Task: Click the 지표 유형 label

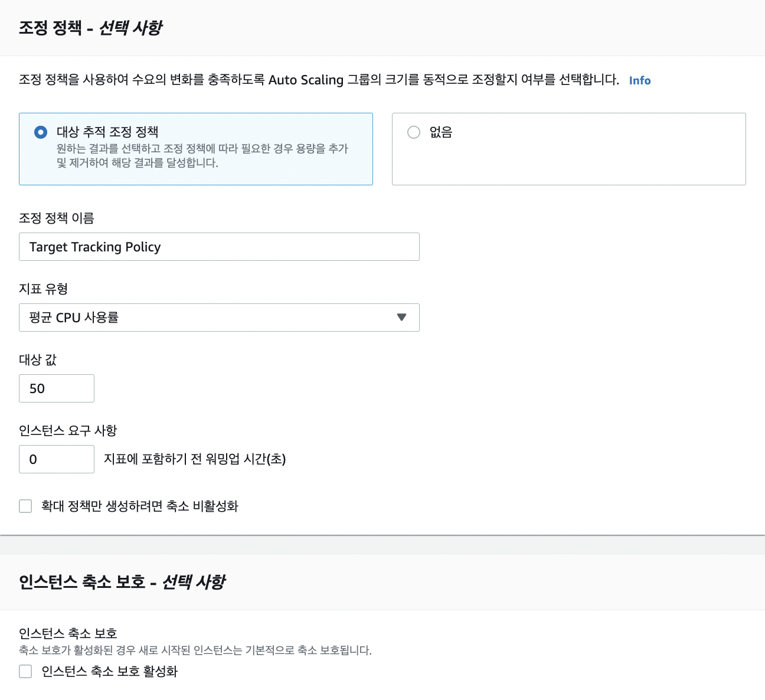Action: tap(44, 289)
